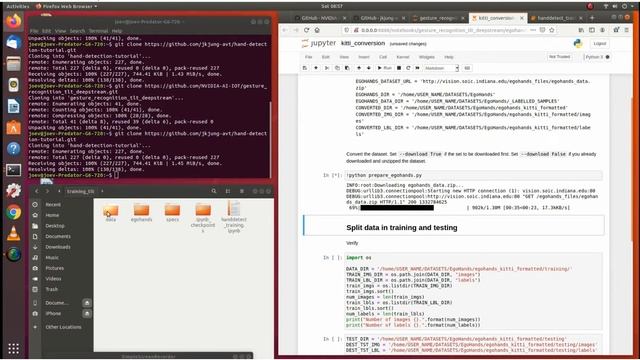The height and width of the screenshot is (360, 640).
Task: Run the selected Jupyter cell
Action: [x=385, y=68]
